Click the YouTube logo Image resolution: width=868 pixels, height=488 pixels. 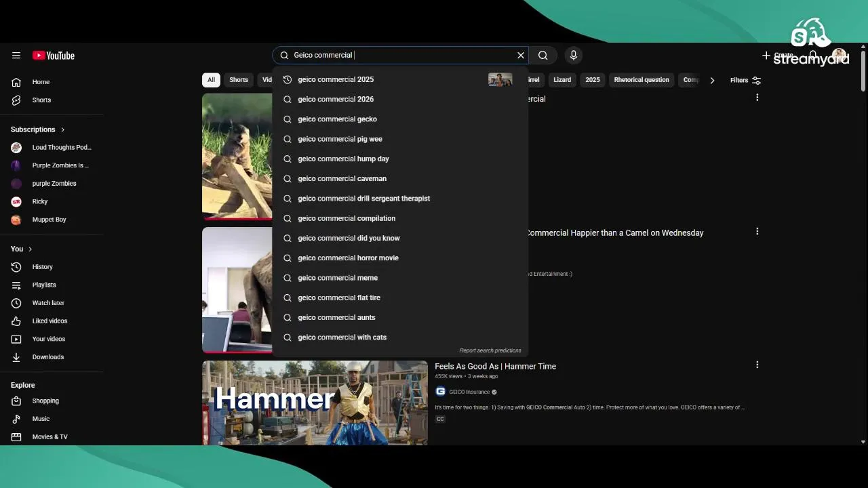point(53,56)
